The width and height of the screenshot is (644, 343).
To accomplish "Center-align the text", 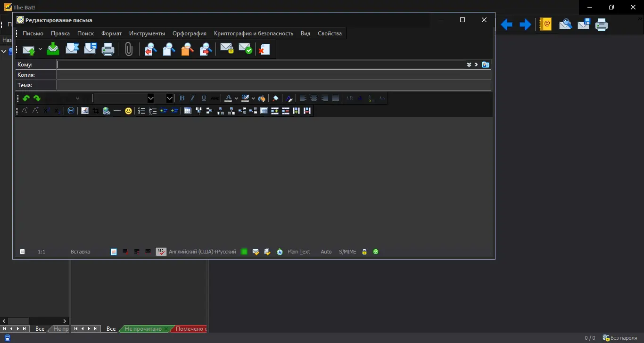I will 314,98.
